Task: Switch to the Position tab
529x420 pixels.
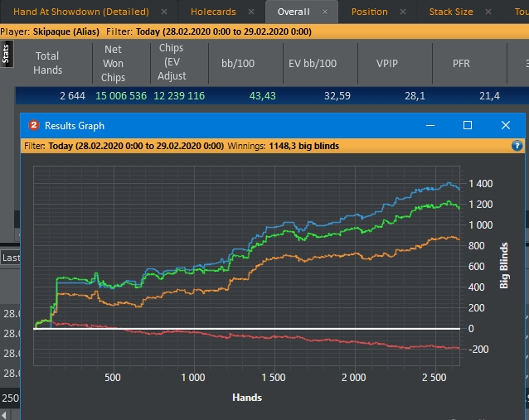Action: coord(370,12)
